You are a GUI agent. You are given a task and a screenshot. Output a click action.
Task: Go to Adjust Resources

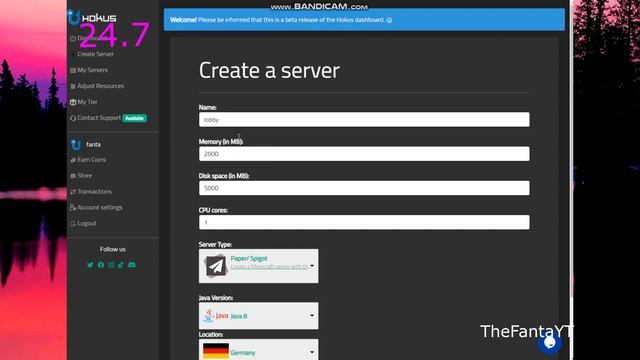[x=101, y=86]
